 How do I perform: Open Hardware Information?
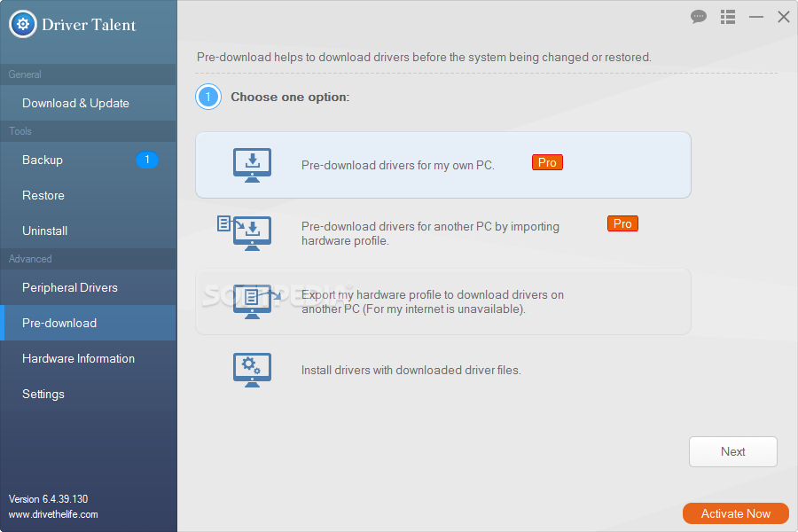(x=88, y=358)
